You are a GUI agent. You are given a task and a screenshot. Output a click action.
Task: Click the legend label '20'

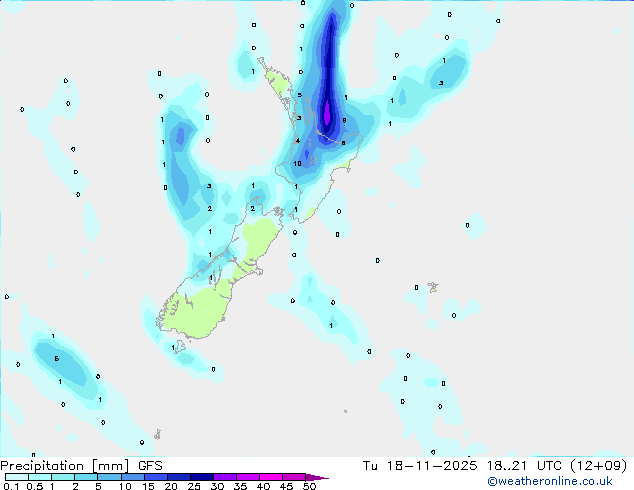pos(171,486)
